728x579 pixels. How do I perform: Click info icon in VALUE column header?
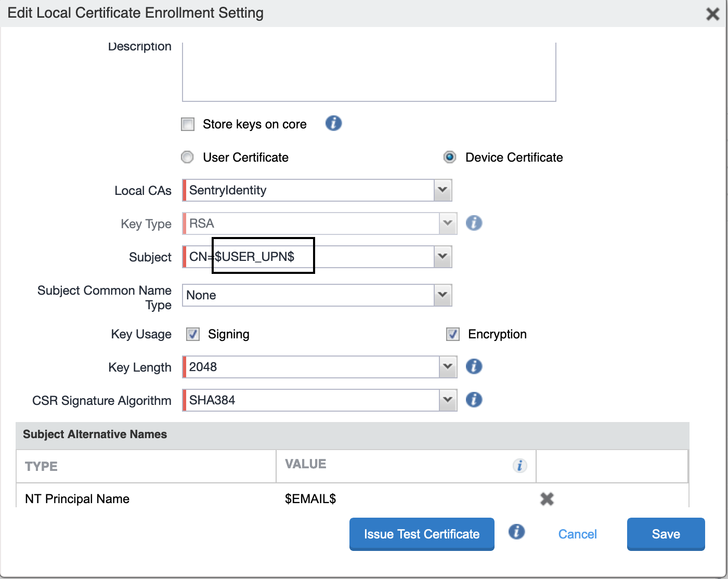519,466
